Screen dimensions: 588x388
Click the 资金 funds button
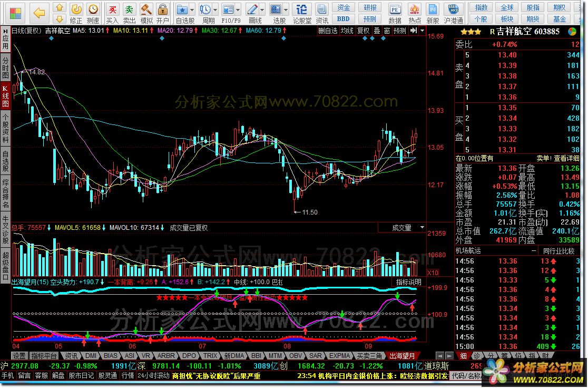click(344, 7)
